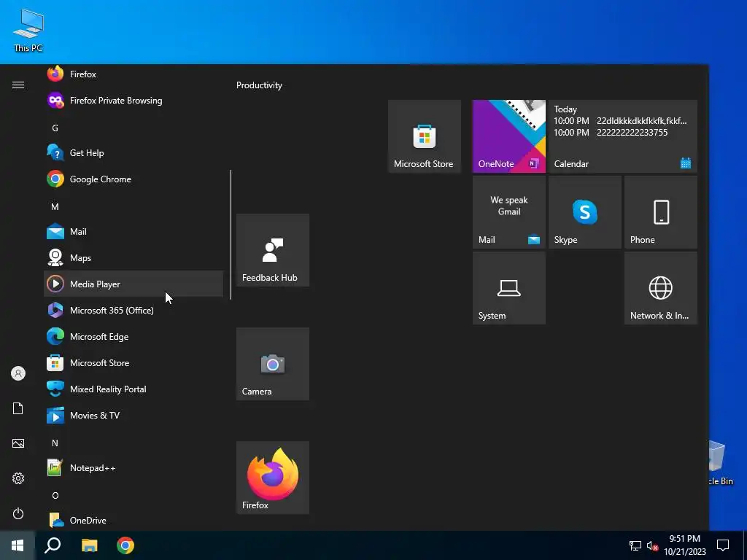The image size is (747, 560).
Task: Open the taskbar clock and date
Action: [684, 545]
